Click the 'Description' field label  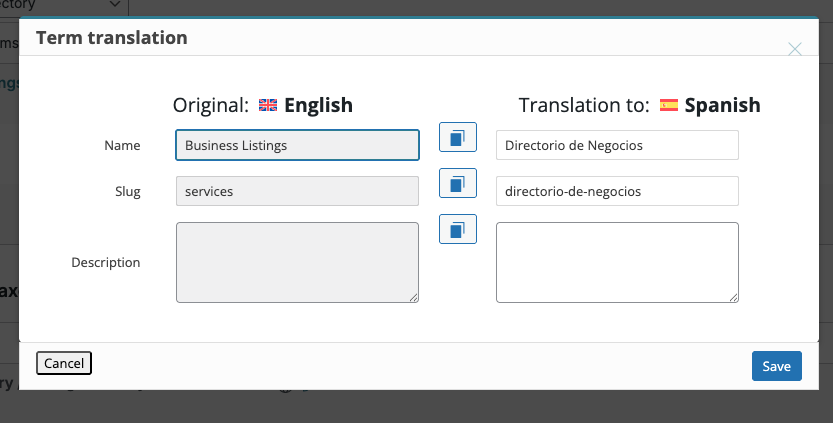point(105,262)
